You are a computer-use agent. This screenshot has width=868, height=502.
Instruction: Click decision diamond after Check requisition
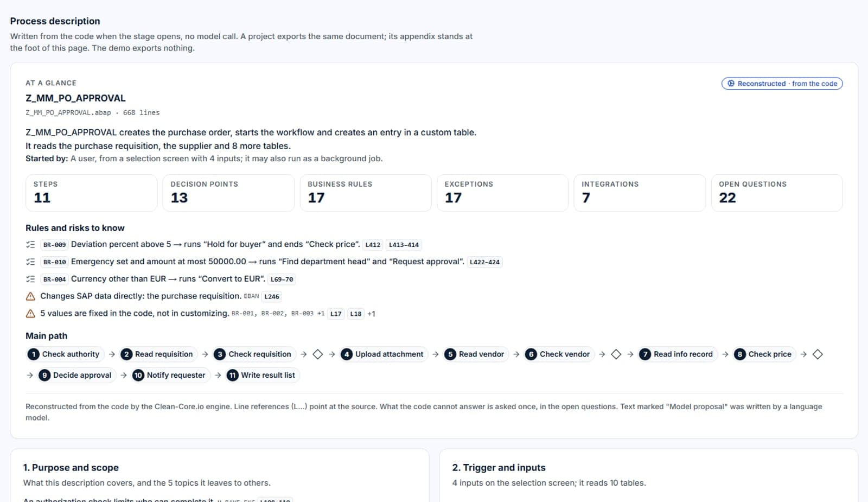318,354
